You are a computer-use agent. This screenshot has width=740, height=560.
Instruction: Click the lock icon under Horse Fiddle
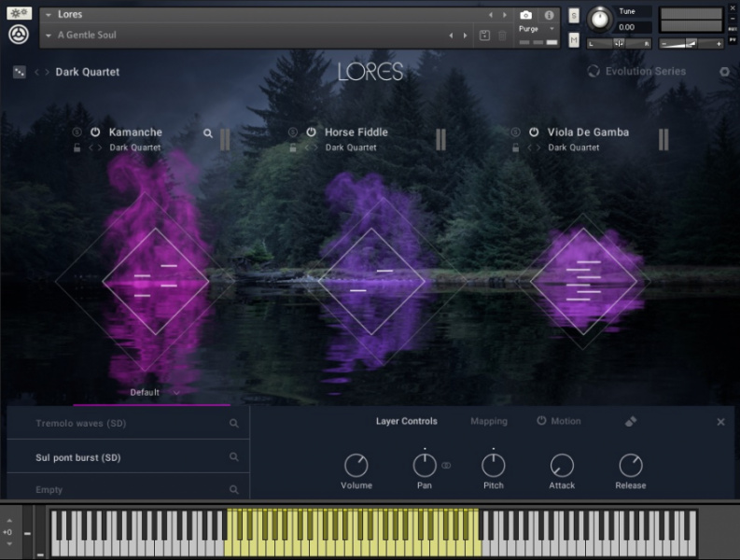pos(293,147)
